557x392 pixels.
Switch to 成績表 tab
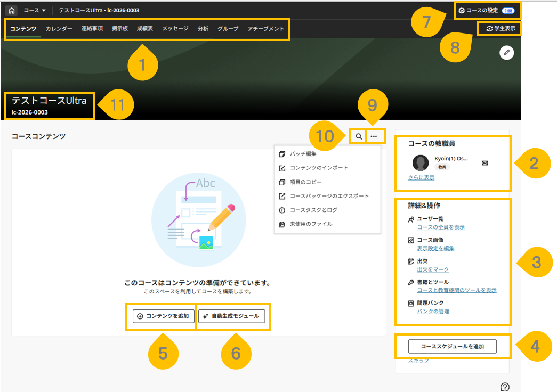(145, 28)
